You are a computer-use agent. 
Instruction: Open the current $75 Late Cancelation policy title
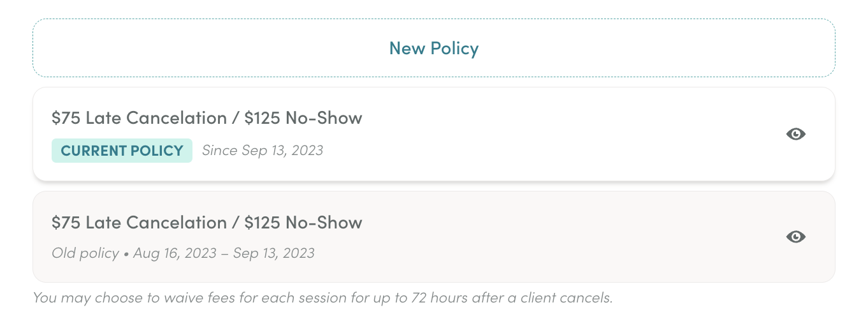coord(206,117)
